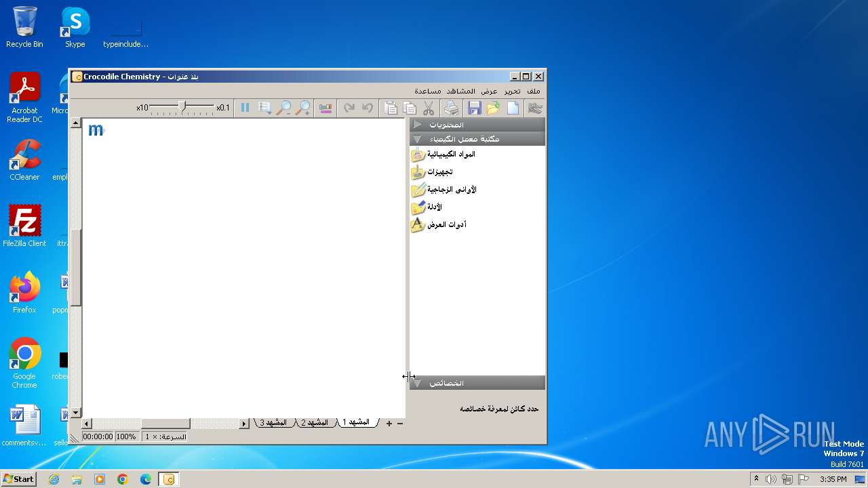Collapse the الخصائص properties panel

point(477,383)
